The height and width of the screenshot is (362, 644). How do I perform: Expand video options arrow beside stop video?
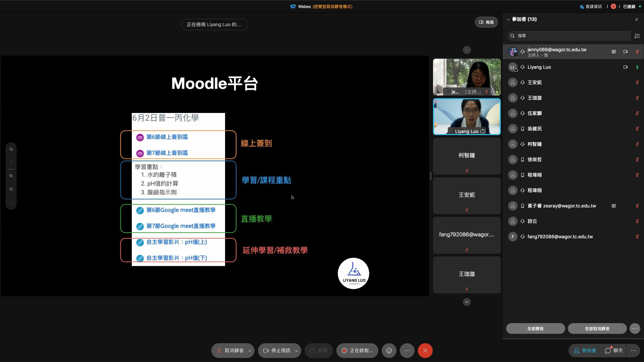297,351
